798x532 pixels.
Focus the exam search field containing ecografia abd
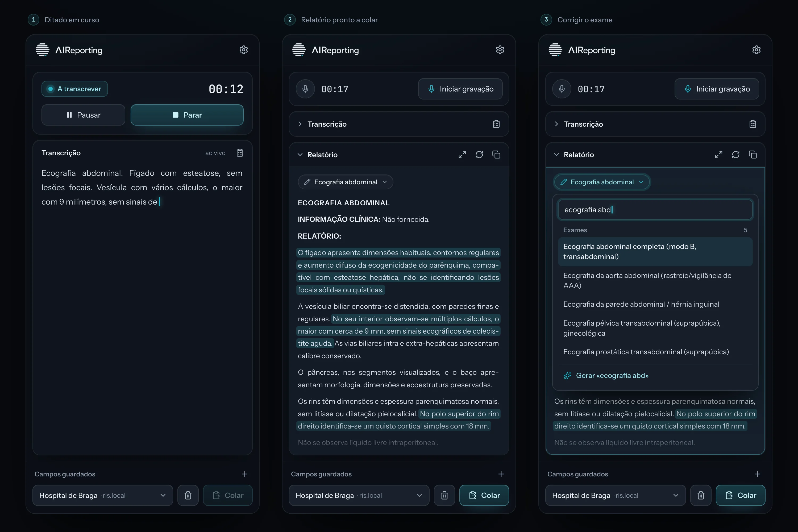point(655,210)
